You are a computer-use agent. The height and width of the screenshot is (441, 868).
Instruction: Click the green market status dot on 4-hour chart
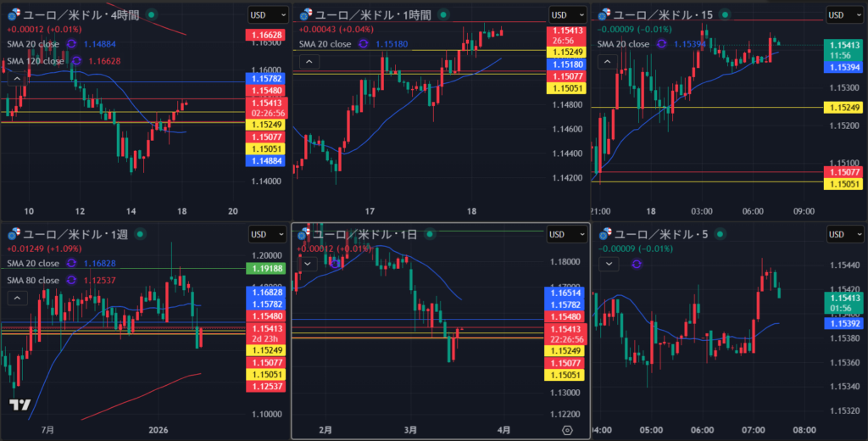pos(151,14)
